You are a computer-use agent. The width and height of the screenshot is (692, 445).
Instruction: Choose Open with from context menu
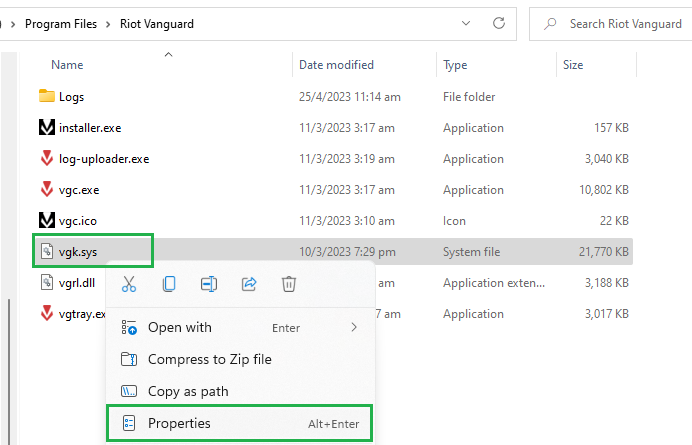(x=240, y=328)
